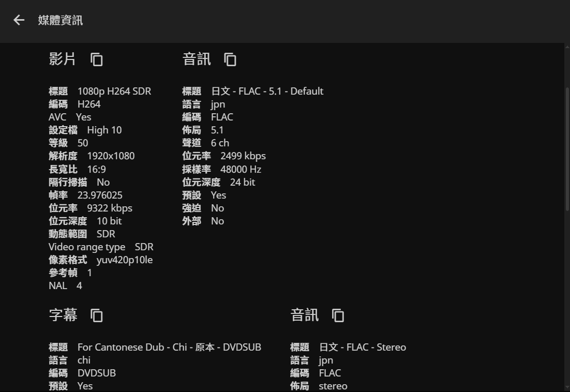Click the resolution value 1920x1080
This screenshot has width=570, height=392.
coord(111,156)
